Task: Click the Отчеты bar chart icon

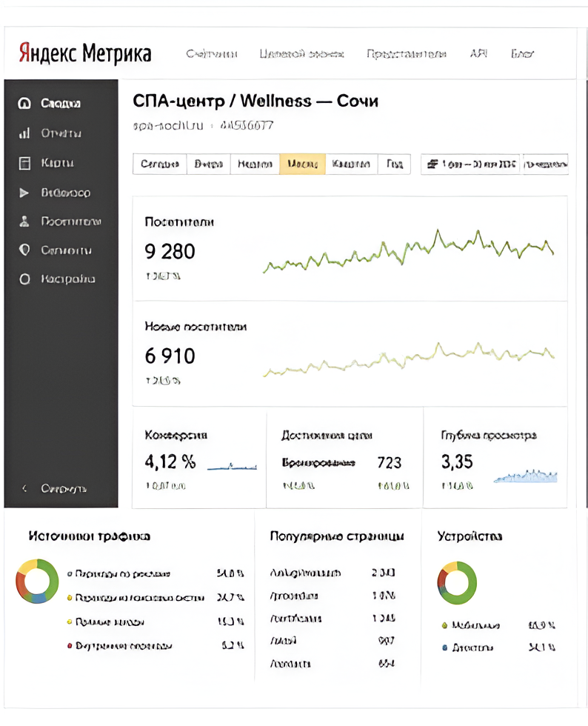Action: click(24, 133)
